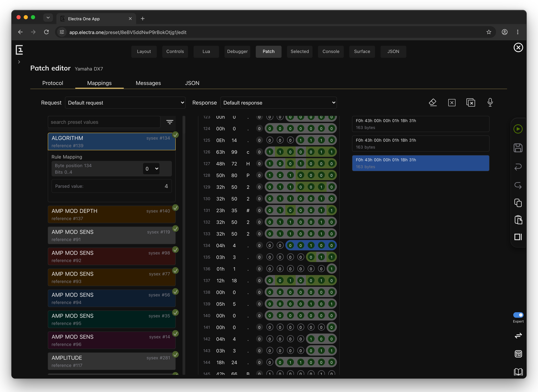Click the undo arrow icon
Viewport: 538px width, 392px height.
point(518,167)
